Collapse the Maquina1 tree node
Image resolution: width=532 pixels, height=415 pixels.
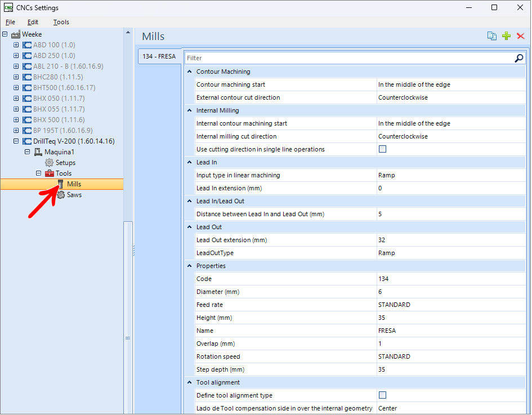click(x=27, y=151)
